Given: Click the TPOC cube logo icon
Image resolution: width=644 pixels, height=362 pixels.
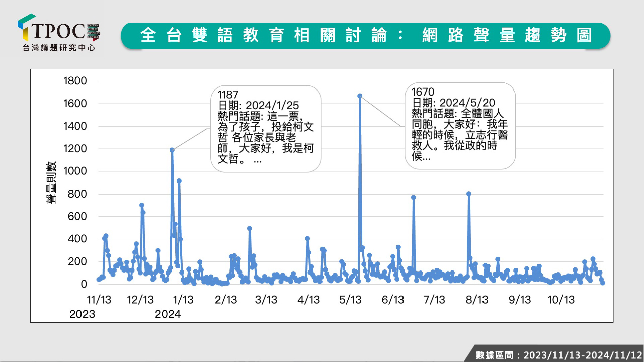Looking at the screenshot, I should [x=26, y=28].
